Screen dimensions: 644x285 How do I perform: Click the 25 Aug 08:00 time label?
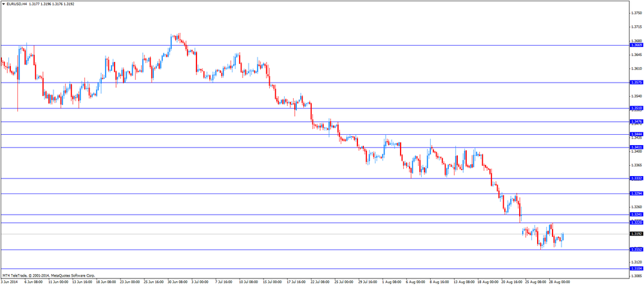tap(536, 282)
